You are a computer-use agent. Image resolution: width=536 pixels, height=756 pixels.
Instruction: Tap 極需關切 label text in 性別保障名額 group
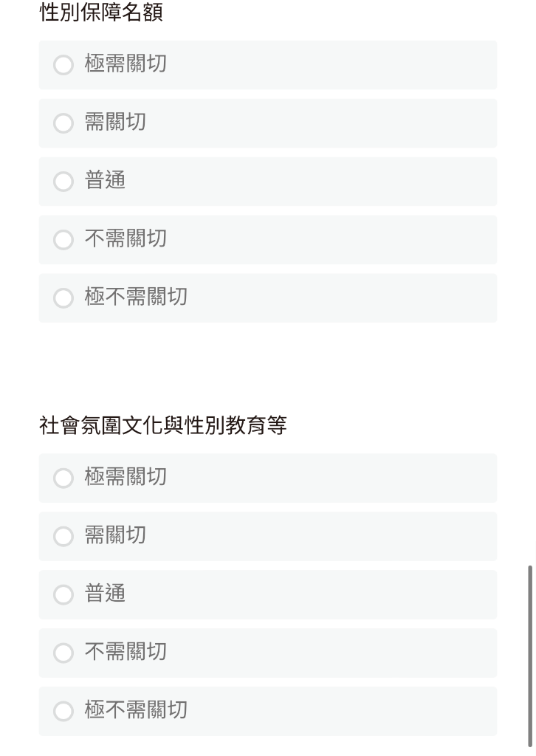[126, 63]
